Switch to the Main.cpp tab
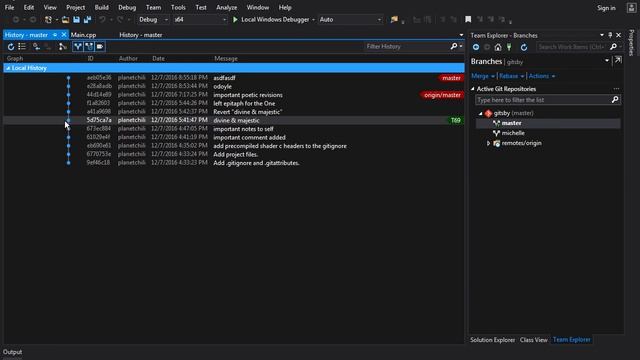640x360 pixels. point(83,35)
